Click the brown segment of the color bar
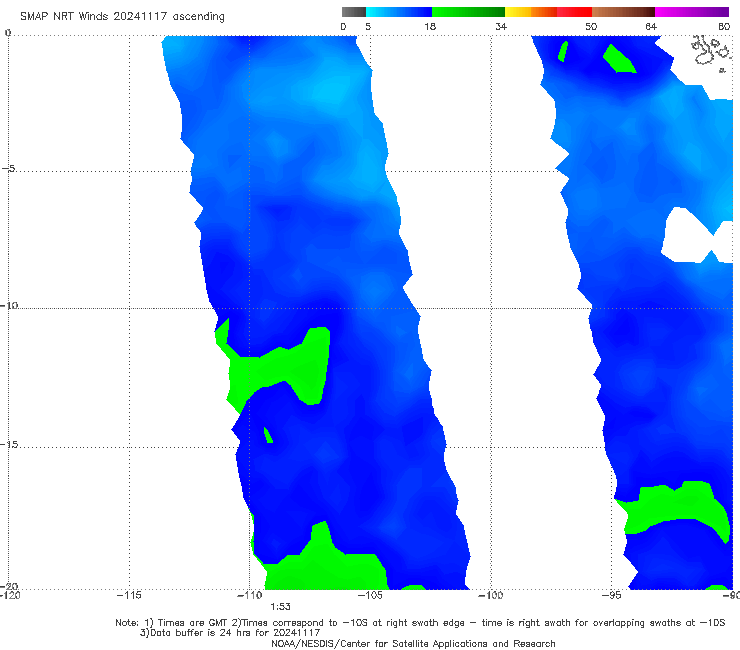The image size is (740, 650). point(623,12)
